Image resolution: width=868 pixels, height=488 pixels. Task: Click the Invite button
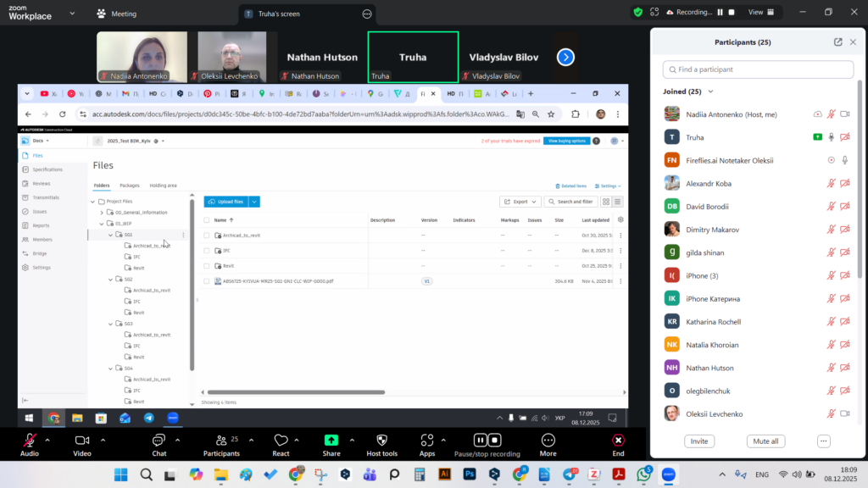point(699,441)
